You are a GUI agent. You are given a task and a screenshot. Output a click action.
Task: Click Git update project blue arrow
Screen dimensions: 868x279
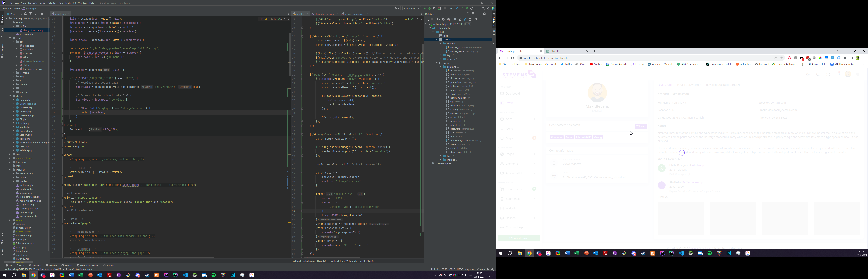pyautogui.click(x=457, y=8)
